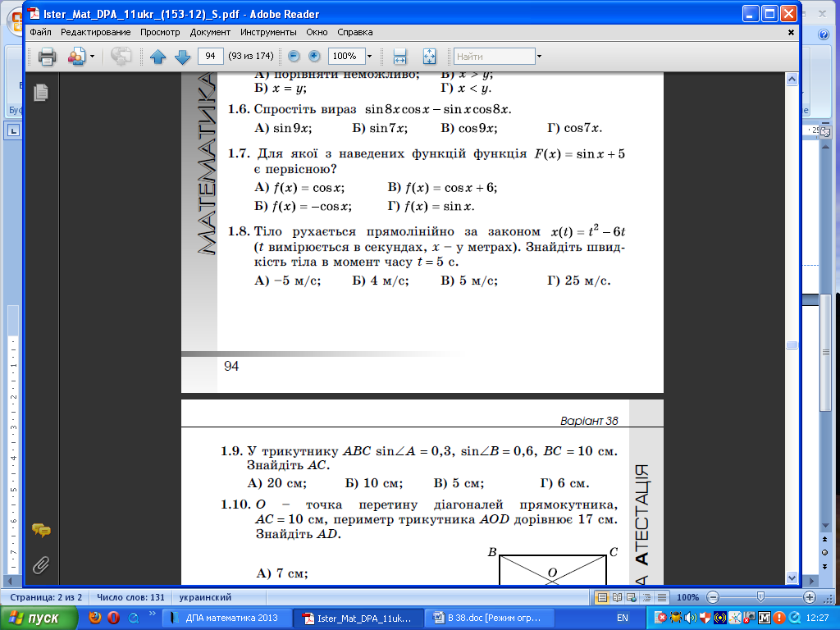Viewport: 840px width, 630px height.
Task: Open the Редактирование menu
Action: (x=96, y=32)
